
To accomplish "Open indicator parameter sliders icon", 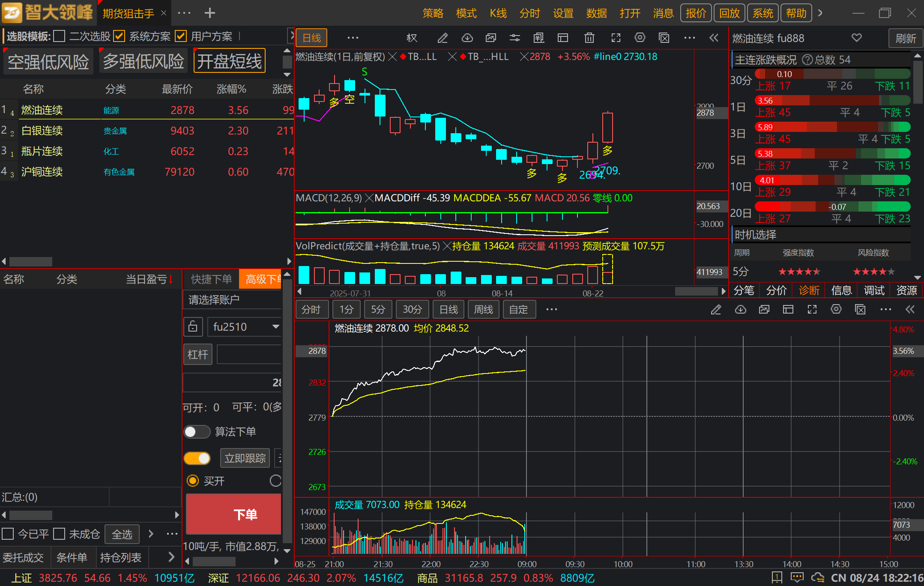I will coord(514,38).
